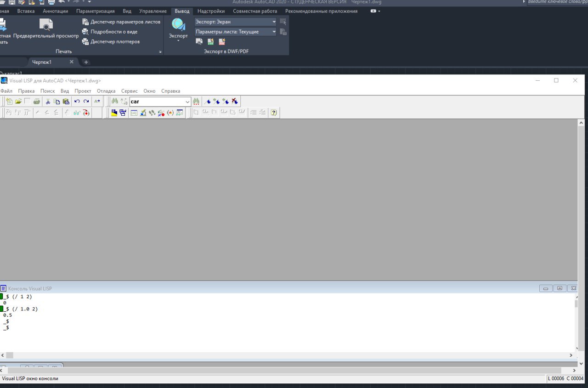Click console line (/ 1.0 2)

25,309
